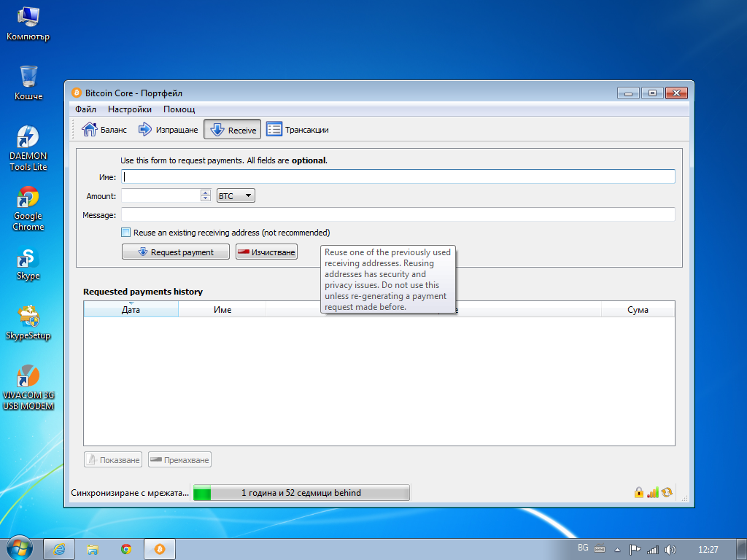Enable Reuse an existing receiving address checkbox

pos(125,233)
